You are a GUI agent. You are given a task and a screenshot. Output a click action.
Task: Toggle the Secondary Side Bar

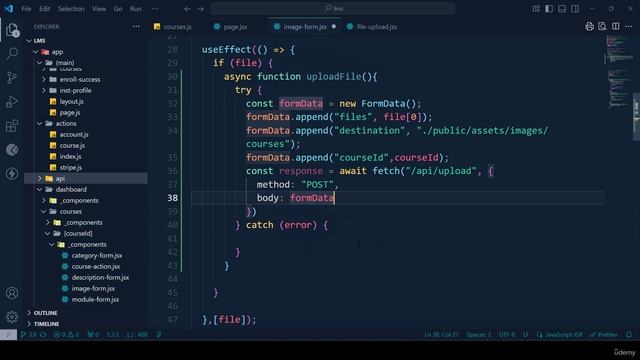pyautogui.click(x=575, y=9)
